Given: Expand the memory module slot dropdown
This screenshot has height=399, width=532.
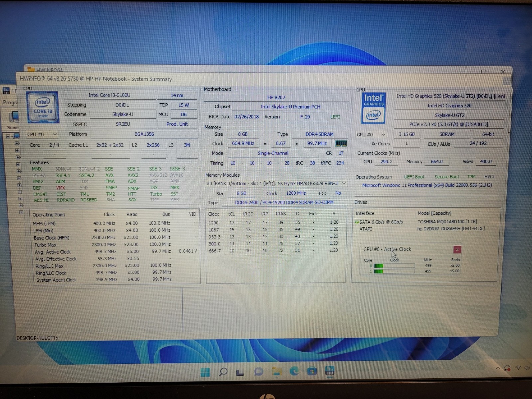Looking at the screenshot, I should (344, 183).
